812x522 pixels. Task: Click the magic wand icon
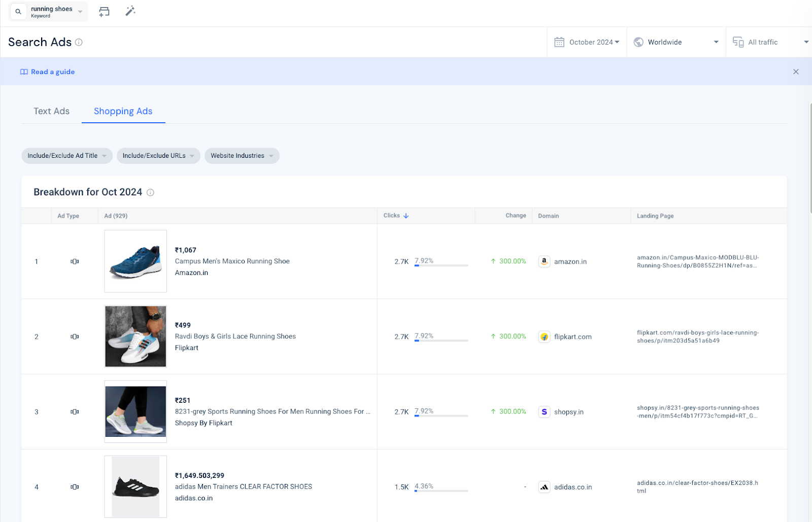tap(130, 11)
